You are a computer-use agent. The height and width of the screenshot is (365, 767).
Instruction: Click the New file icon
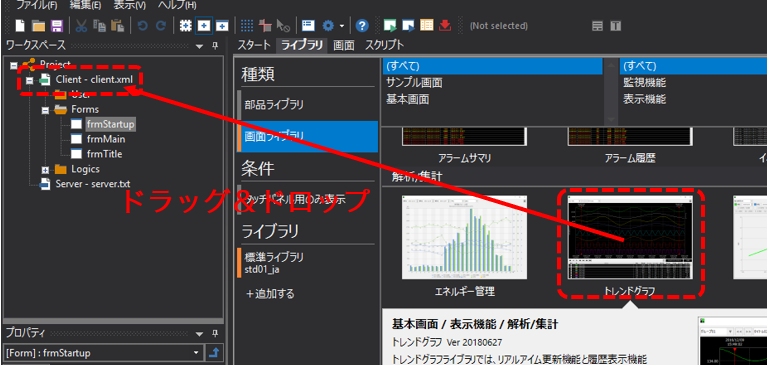click(21, 25)
